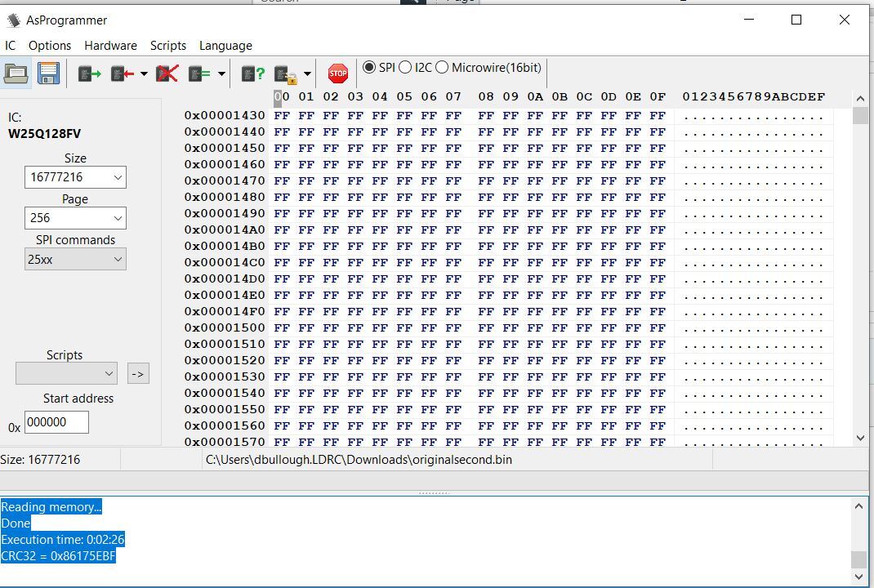
Task: Open the Hardware menu
Action: tap(110, 46)
